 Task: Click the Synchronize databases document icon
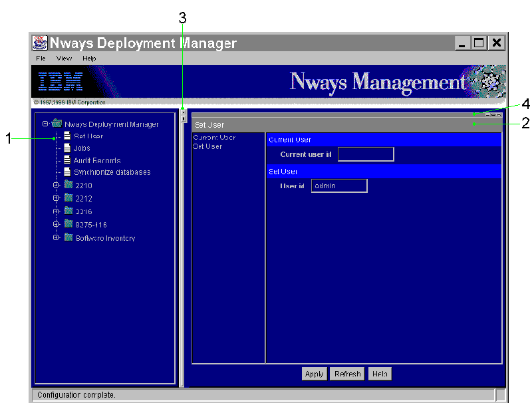(x=67, y=172)
